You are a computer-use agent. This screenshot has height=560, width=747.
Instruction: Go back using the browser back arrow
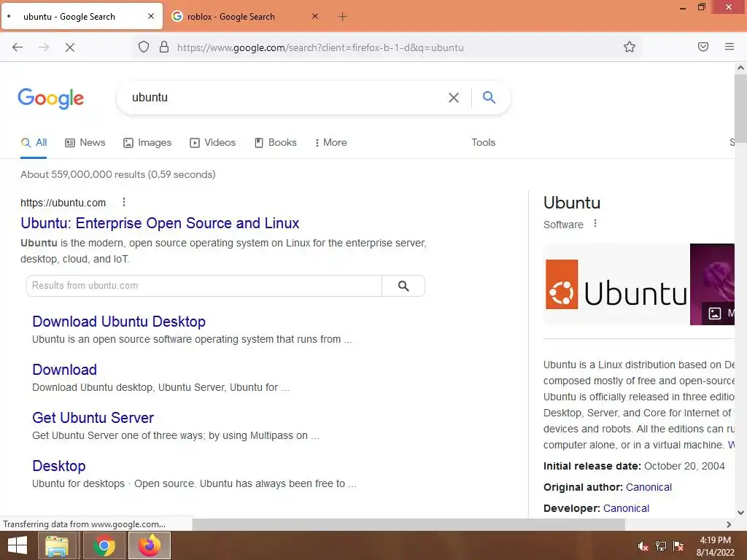coord(18,47)
